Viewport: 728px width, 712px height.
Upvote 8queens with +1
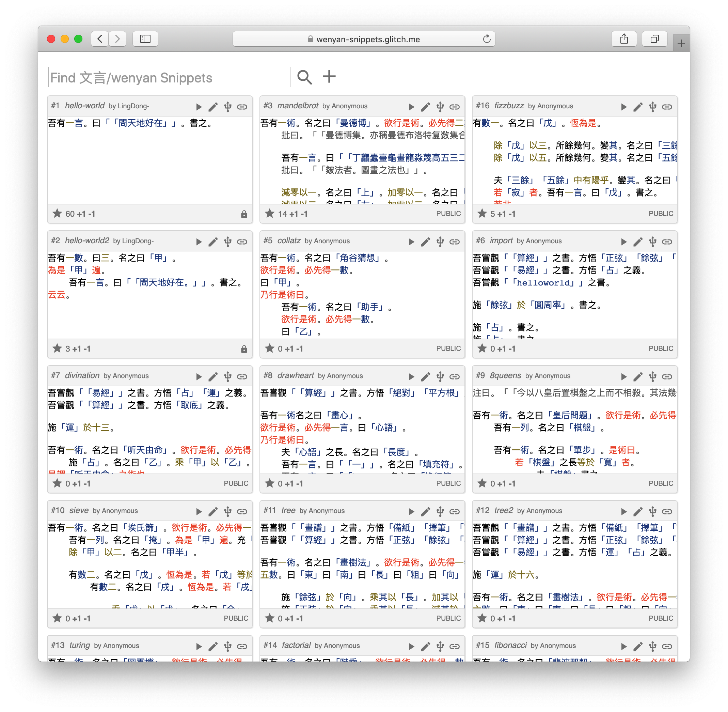coord(502,484)
